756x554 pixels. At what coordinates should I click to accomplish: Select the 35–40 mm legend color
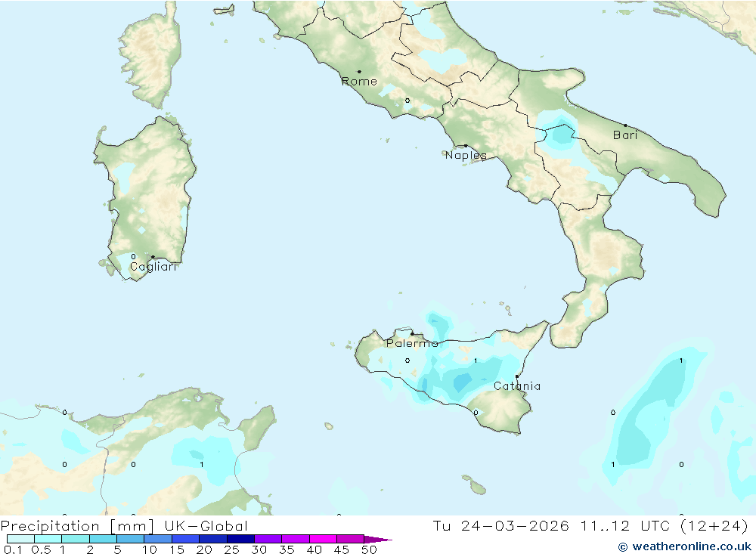296,539
